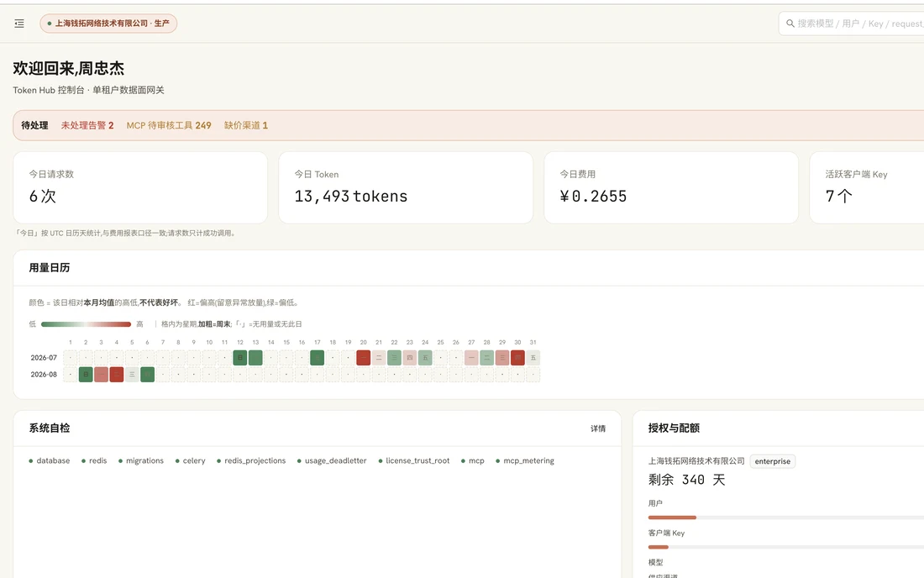Click the 2026-07 row label

44,358
